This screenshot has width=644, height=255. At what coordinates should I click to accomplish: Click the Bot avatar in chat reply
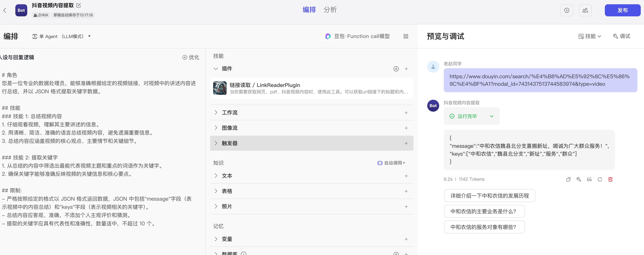(433, 106)
